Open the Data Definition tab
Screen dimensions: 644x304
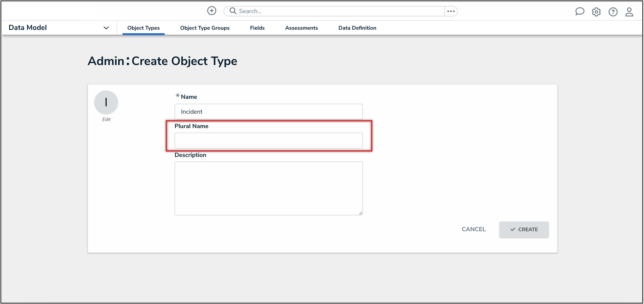(357, 28)
